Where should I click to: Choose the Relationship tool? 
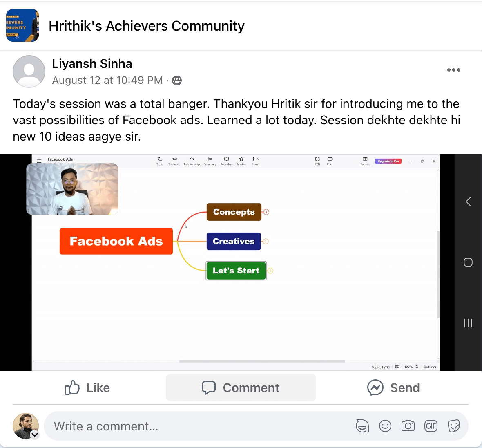tap(192, 159)
